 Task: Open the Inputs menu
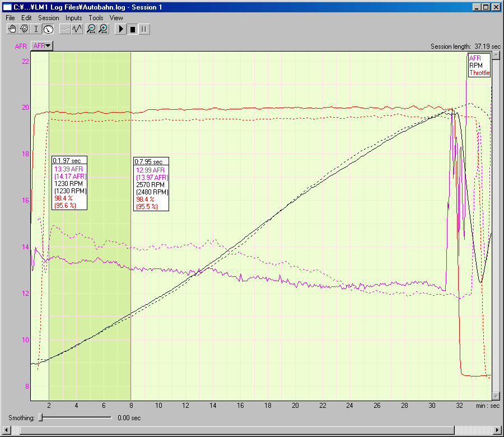click(x=73, y=18)
